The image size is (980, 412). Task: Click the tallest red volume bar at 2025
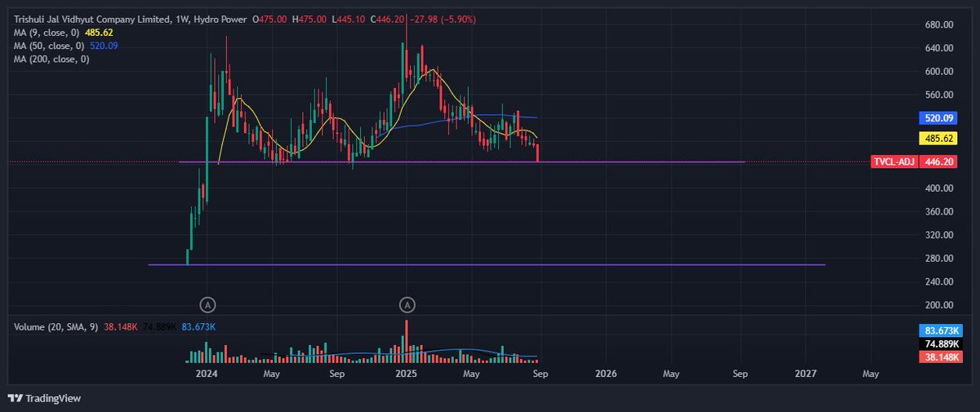406,342
